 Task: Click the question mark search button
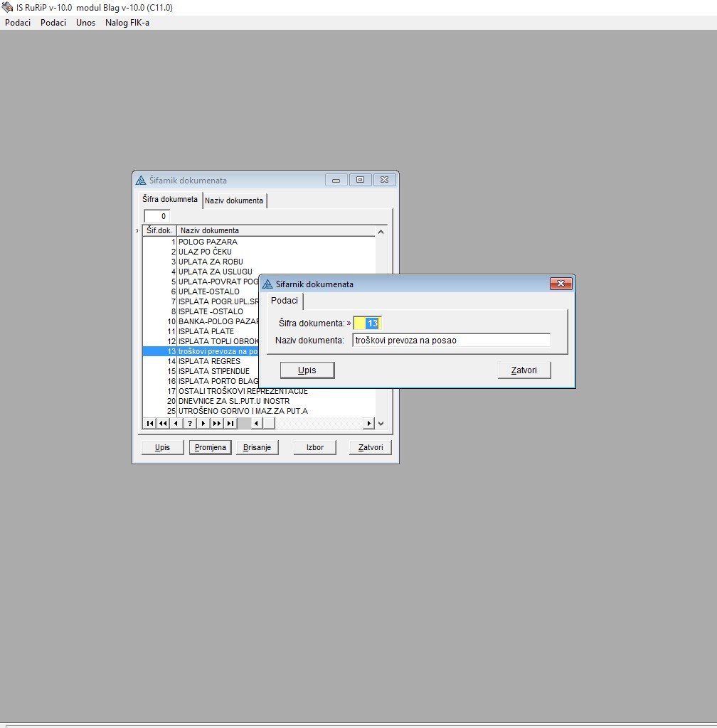190,424
